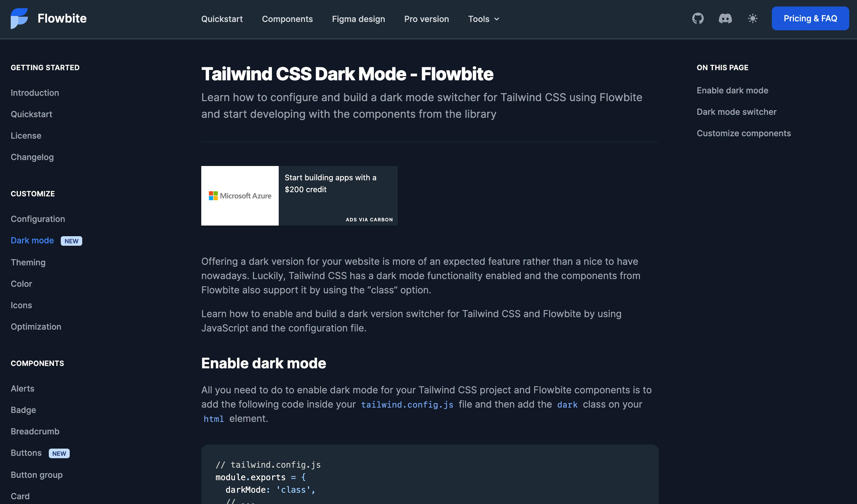The width and height of the screenshot is (857, 504).
Task: Toggle light mode with the sun icon
Action: [753, 18]
